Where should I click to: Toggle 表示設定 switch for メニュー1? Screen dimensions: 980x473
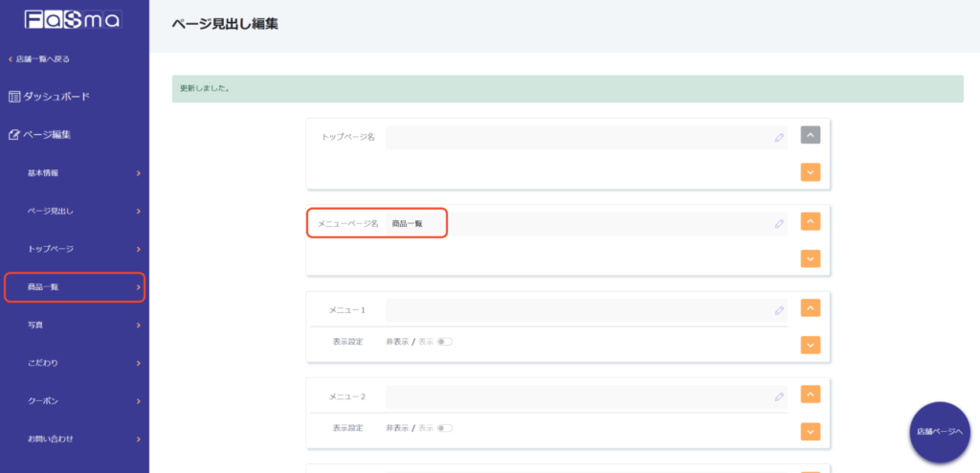[x=444, y=342]
